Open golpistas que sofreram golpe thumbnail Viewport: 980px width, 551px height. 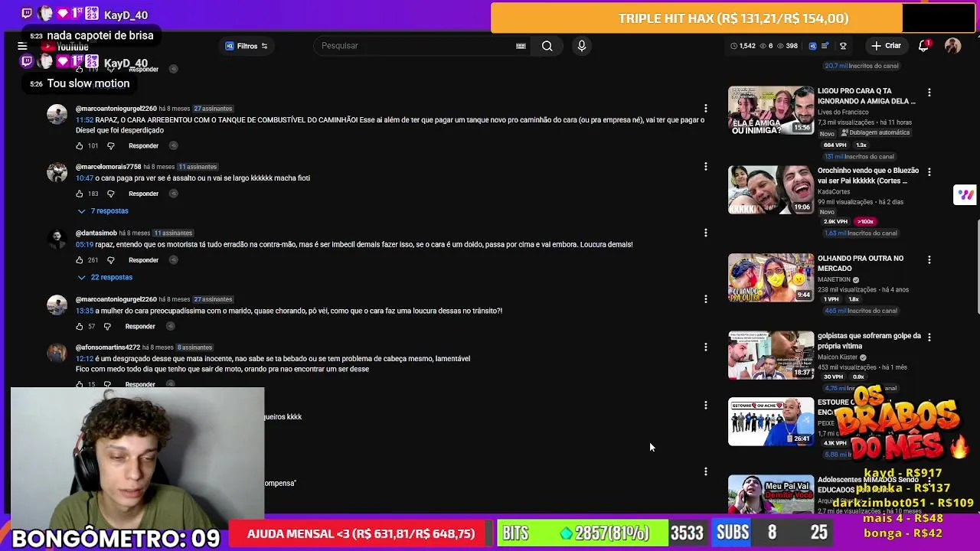(x=771, y=355)
